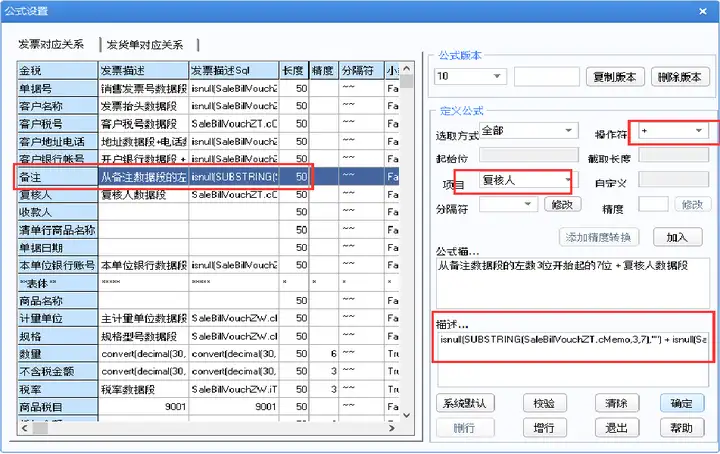Confirm with the 确定 button
The height and width of the screenshot is (454, 720).
click(x=682, y=404)
